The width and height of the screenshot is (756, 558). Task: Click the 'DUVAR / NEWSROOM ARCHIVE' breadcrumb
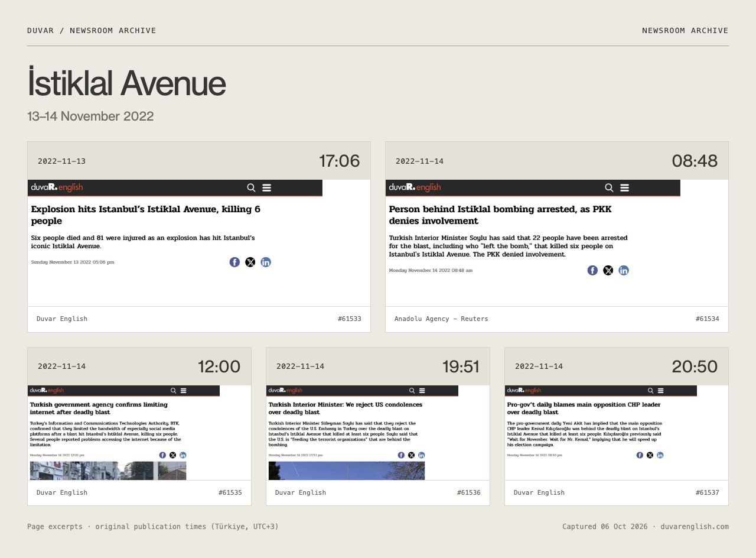point(92,31)
